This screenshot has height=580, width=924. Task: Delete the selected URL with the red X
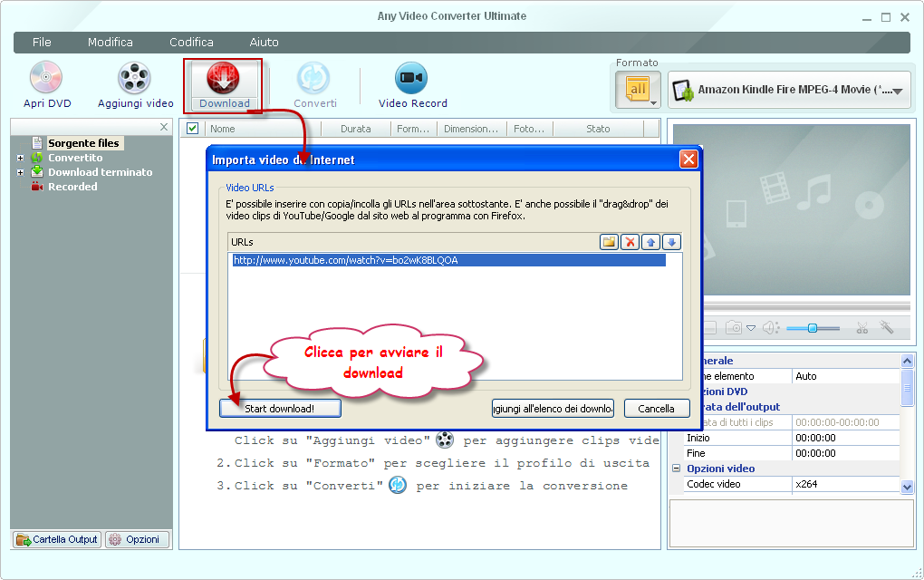(x=630, y=242)
